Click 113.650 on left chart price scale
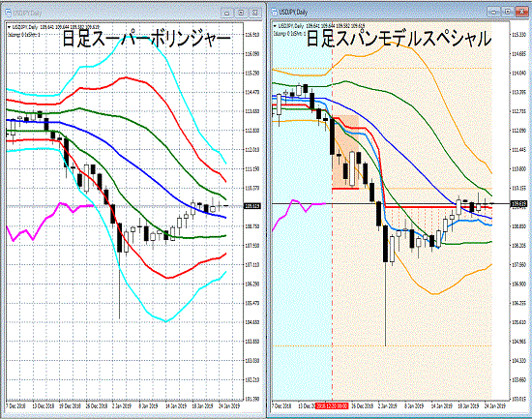 pyautogui.click(x=252, y=111)
